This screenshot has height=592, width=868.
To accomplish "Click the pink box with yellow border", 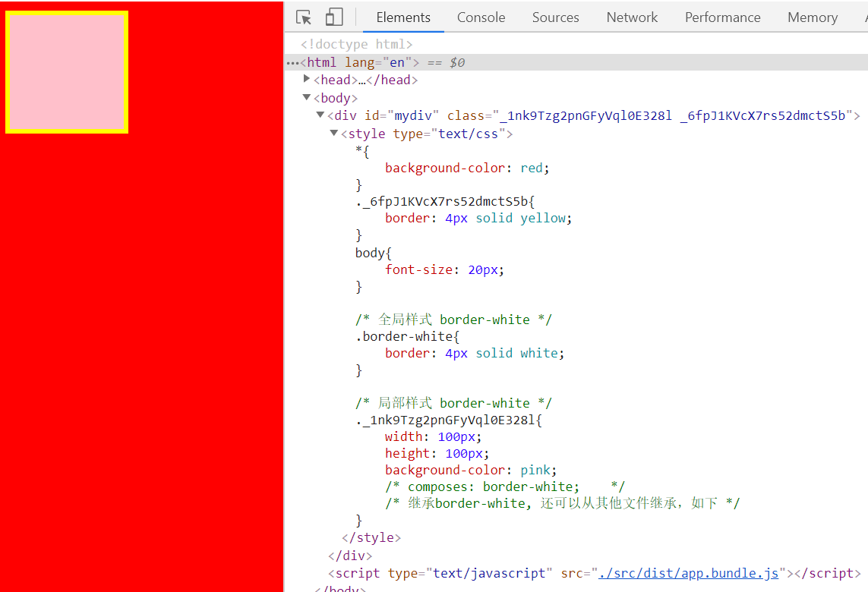I will point(67,72).
